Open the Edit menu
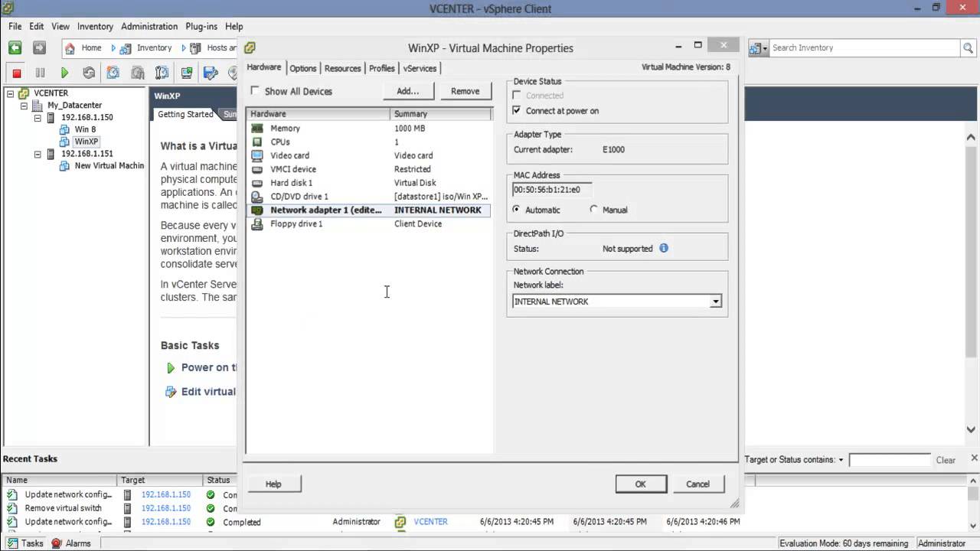Image resolution: width=980 pixels, height=551 pixels. tap(36, 26)
